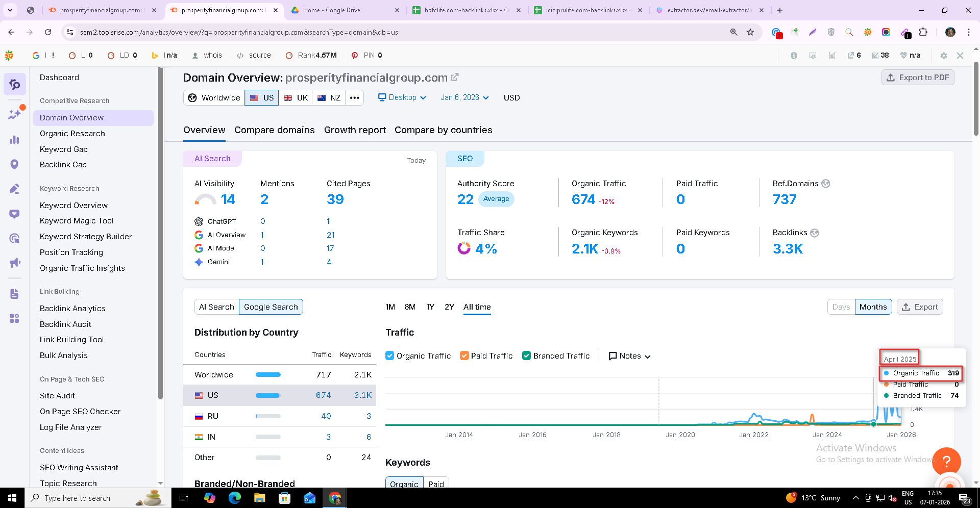
Task: Open the Jan 6, 2026 date dropdown
Action: pyautogui.click(x=464, y=97)
